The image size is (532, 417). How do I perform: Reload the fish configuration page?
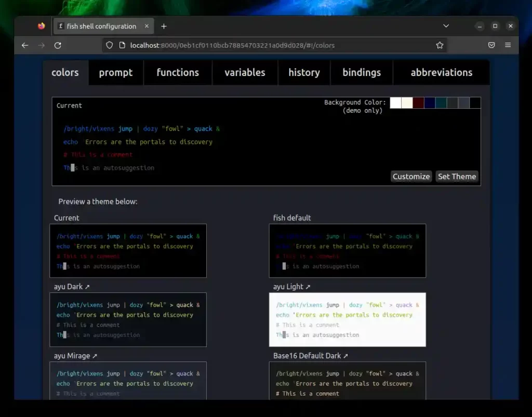(x=58, y=45)
